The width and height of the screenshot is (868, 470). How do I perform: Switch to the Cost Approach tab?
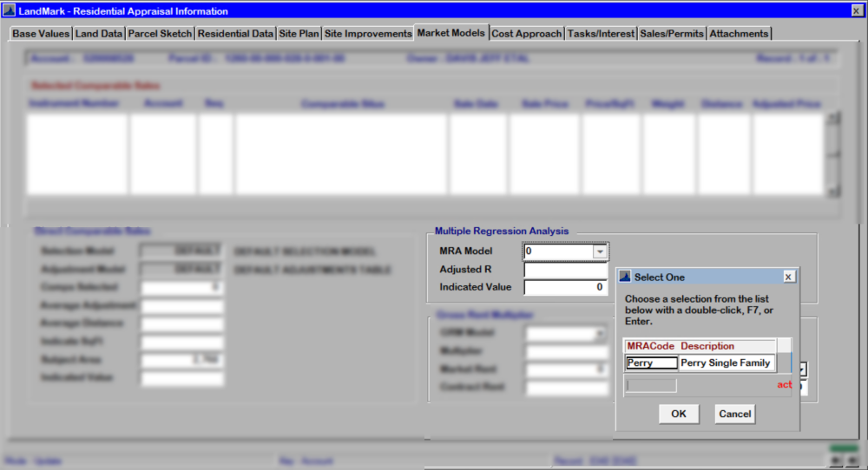(527, 34)
